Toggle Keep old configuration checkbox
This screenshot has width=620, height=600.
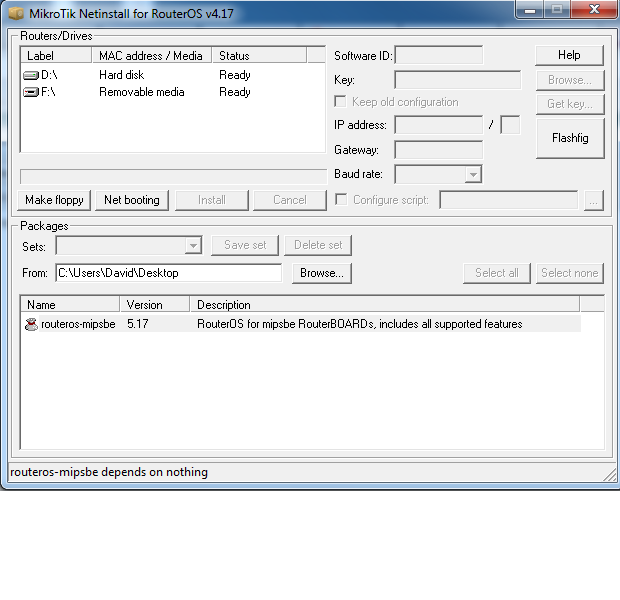(x=340, y=102)
